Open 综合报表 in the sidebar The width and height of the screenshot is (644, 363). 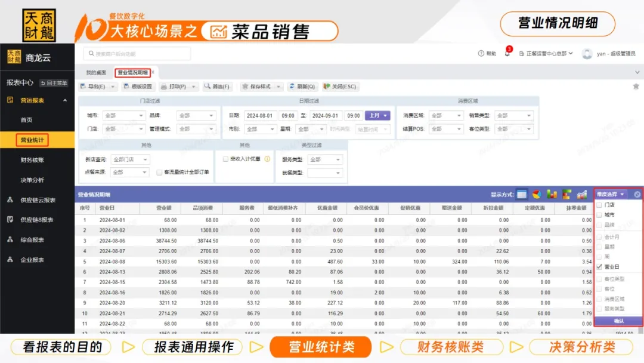pos(32,239)
